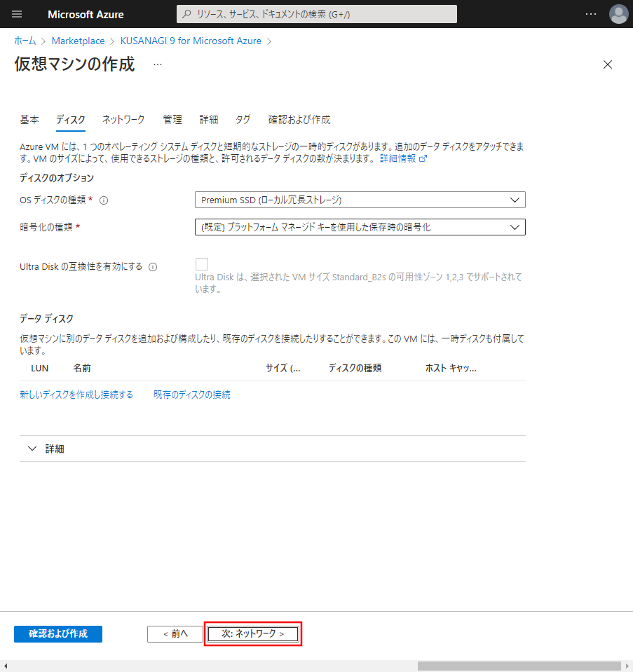The width and height of the screenshot is (633, 672).
Task: Click the info icon beside Ultra Disk の互換性
Action: point(153,266)
